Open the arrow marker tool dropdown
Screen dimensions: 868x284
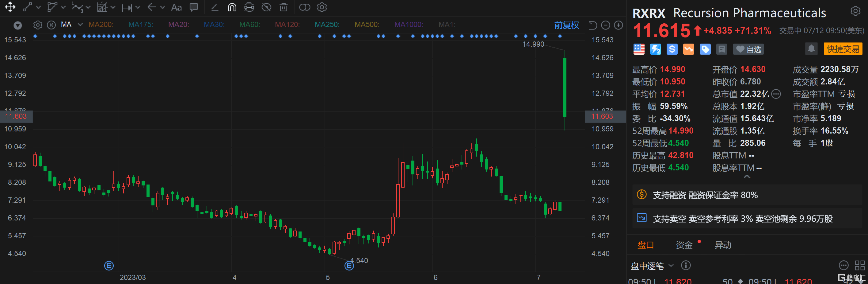pyautogui.click(x=162, y=7)
